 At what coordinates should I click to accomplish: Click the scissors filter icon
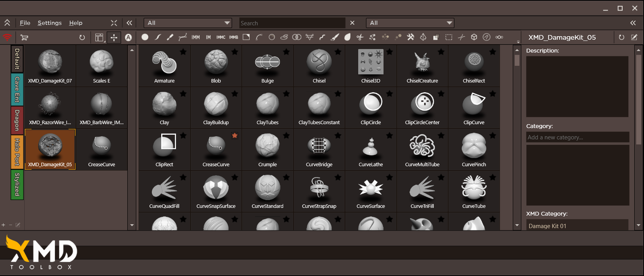click(x=360, y=37)
